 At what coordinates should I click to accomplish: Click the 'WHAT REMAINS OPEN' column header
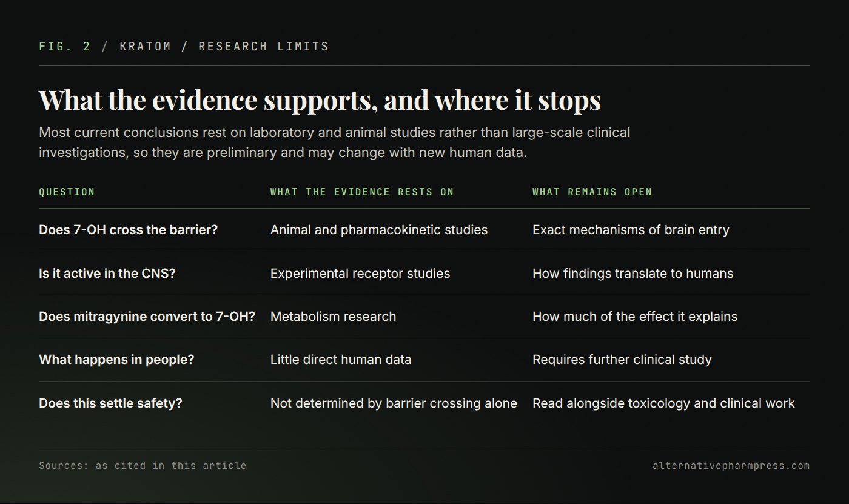pos(592,192)
